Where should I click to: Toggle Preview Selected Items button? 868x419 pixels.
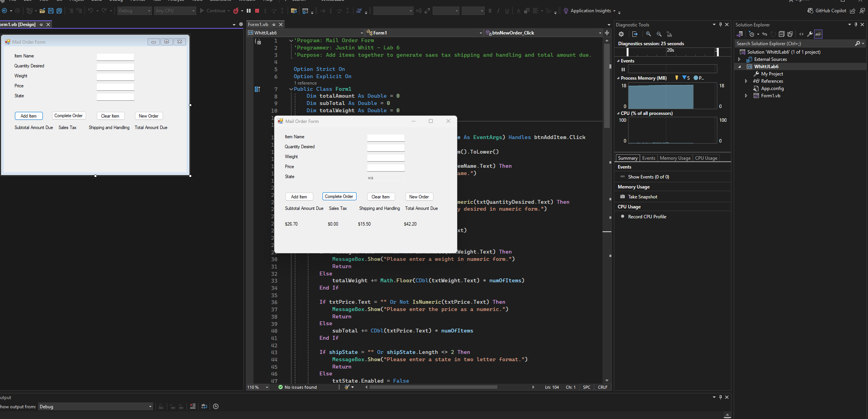(x=818, y=34)
